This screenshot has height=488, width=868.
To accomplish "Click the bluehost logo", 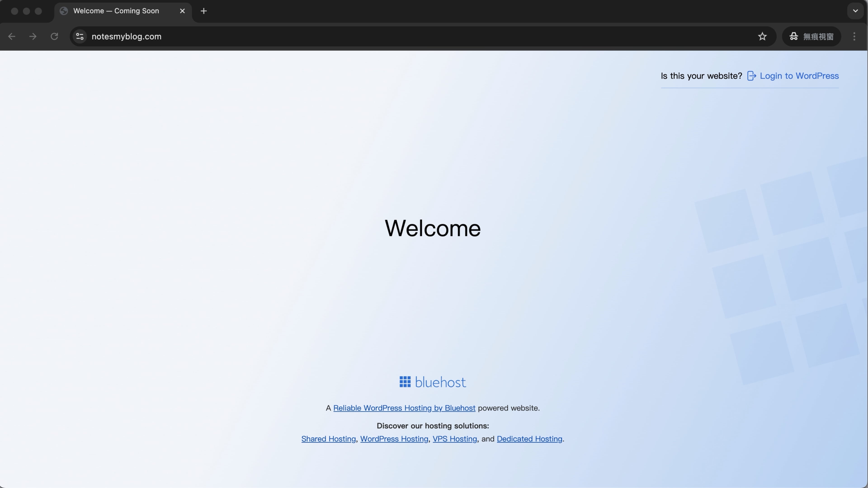I will pos(433,382).
